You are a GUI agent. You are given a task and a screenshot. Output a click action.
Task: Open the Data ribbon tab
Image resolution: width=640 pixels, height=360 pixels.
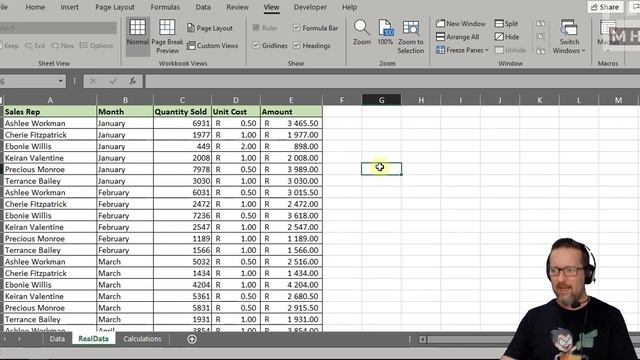tap(203, 7)
